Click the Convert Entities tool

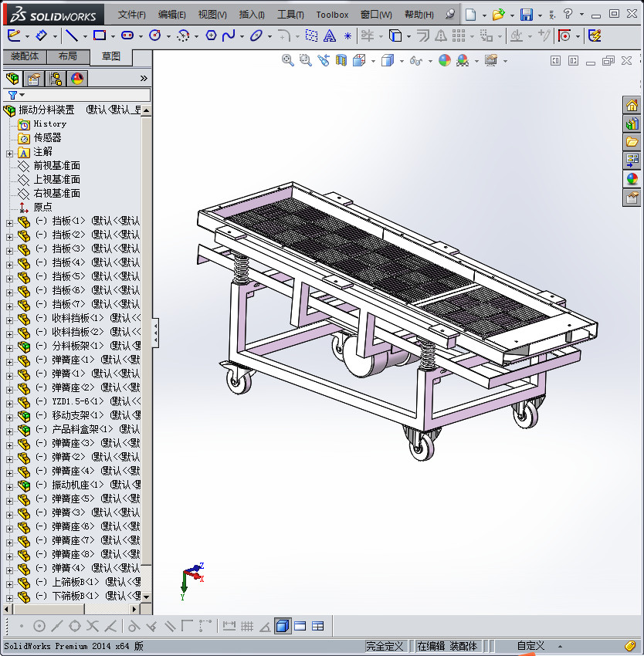coord(395,36)
